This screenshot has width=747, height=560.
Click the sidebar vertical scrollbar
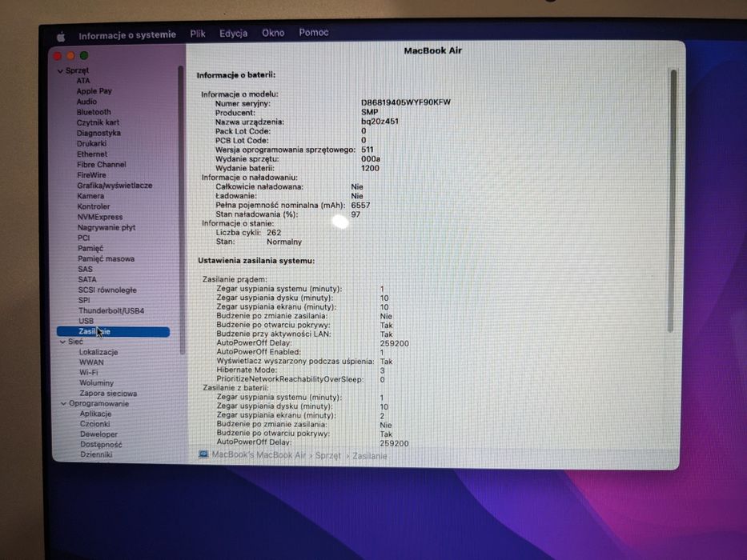(x=181, y=210)
